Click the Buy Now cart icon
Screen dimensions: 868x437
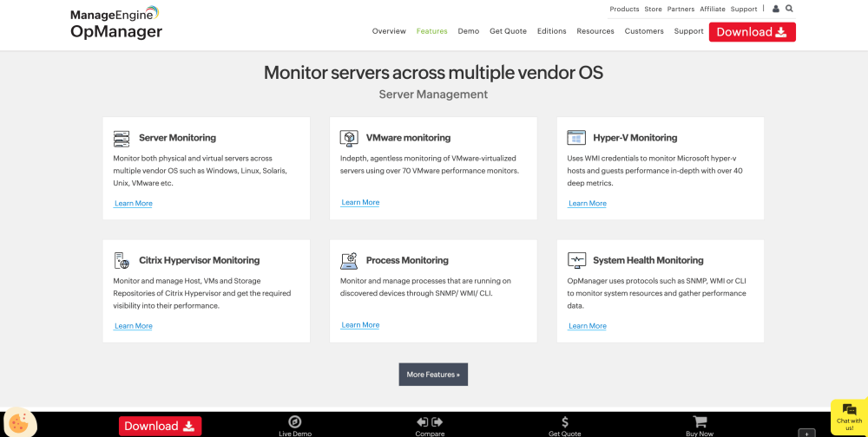click(x=700, y=422)
